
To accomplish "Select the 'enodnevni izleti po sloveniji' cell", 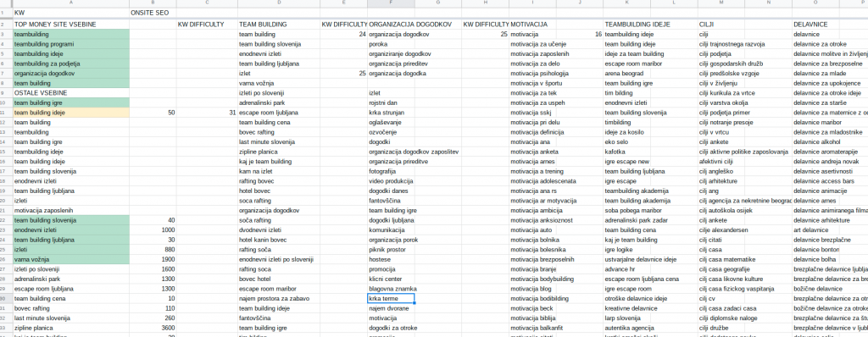I will [278, 260].
